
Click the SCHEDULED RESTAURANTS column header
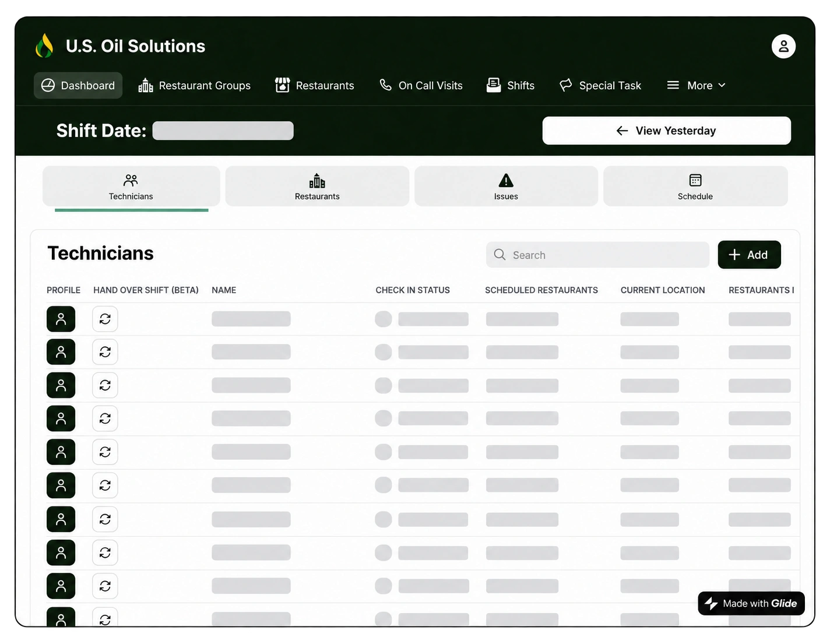click(541, 290)
